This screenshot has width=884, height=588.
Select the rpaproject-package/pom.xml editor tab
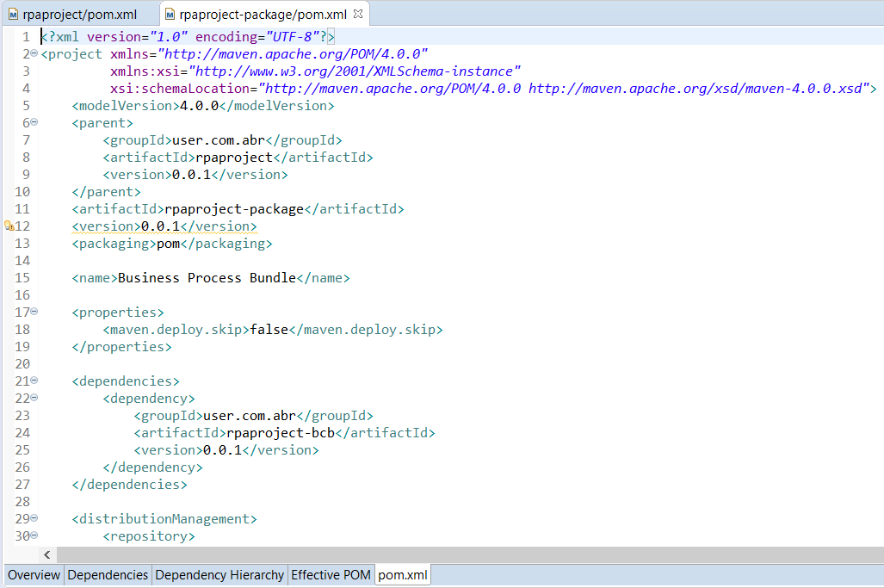[x=263, y=14]
